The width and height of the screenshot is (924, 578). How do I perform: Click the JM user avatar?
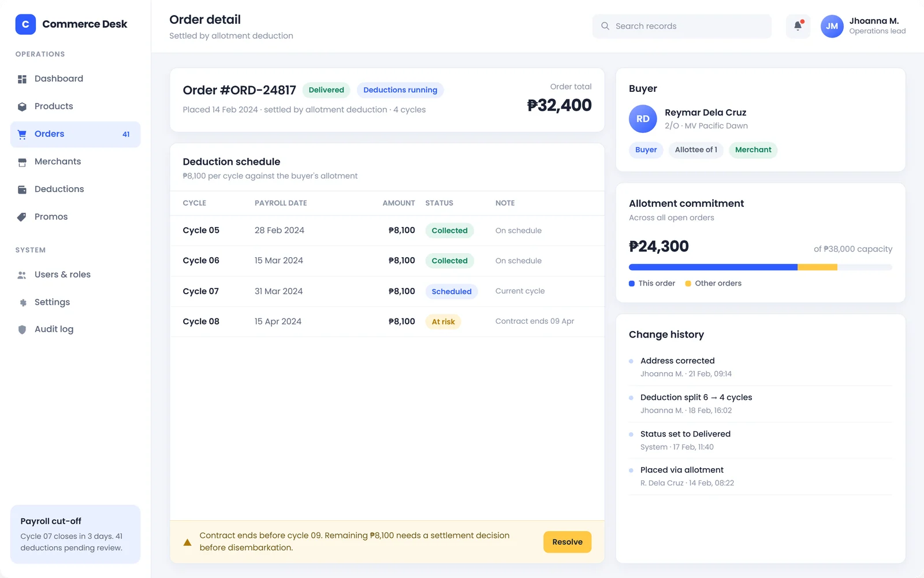832,26
